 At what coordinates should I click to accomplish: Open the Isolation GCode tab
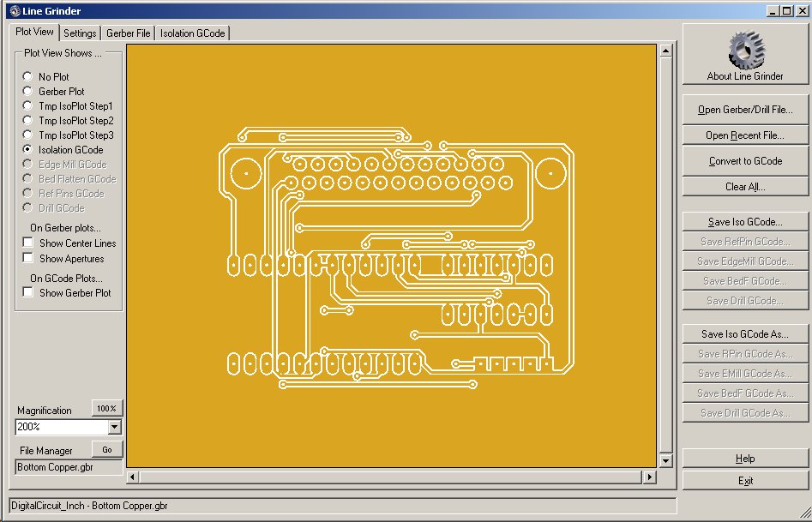point(193,33)
